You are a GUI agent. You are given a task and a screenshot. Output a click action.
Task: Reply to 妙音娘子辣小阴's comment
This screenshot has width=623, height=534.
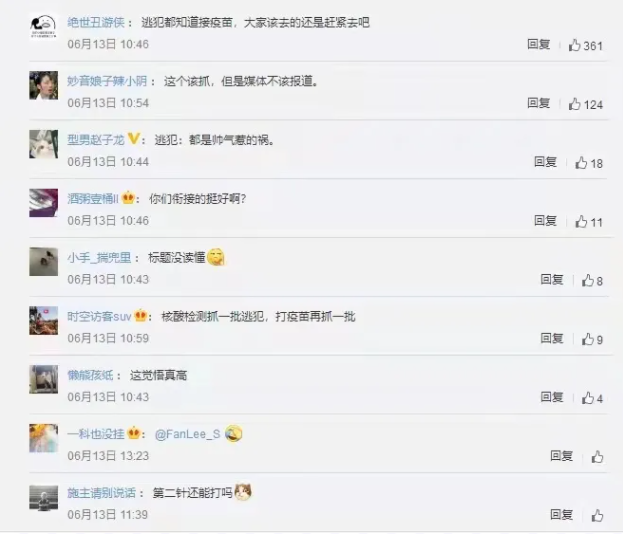click(x=539, y=103)
